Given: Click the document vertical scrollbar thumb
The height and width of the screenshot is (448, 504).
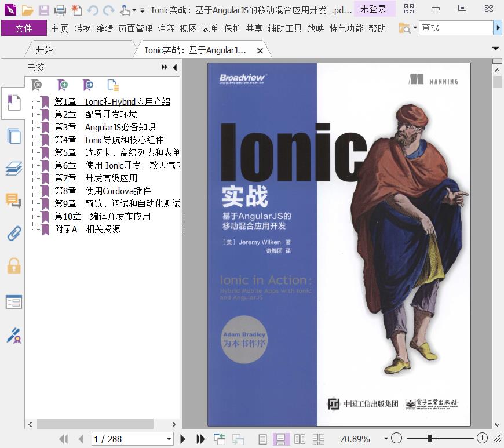Looking at the screenshot, I should coord(497,82).
